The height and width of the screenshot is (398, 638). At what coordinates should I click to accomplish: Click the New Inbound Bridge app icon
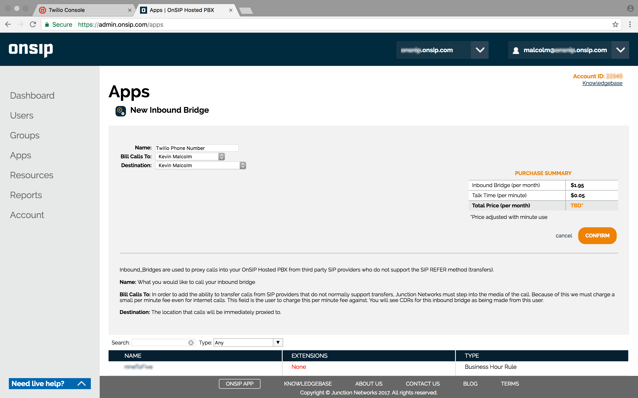point(120,111)
